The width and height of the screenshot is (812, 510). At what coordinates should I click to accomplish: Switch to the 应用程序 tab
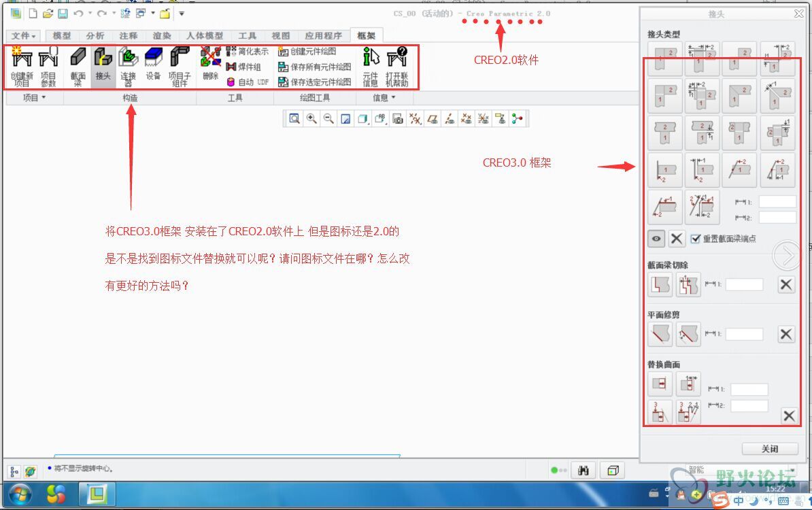click(323, 36)
